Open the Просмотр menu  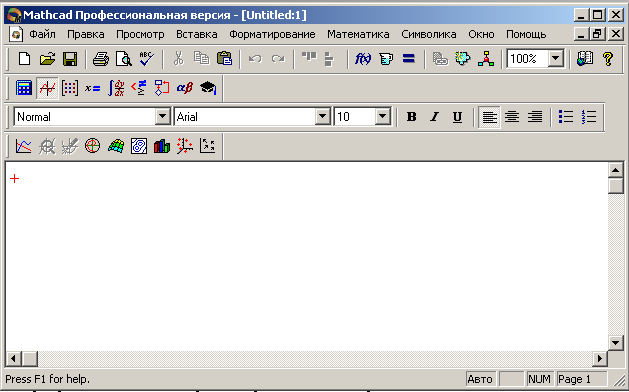(140, 35)
